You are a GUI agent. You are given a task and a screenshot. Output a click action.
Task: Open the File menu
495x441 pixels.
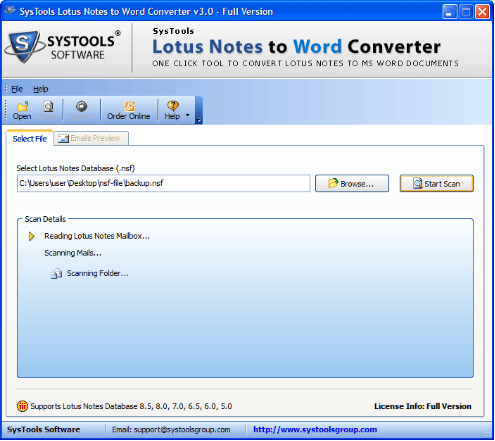coord(17,89)
